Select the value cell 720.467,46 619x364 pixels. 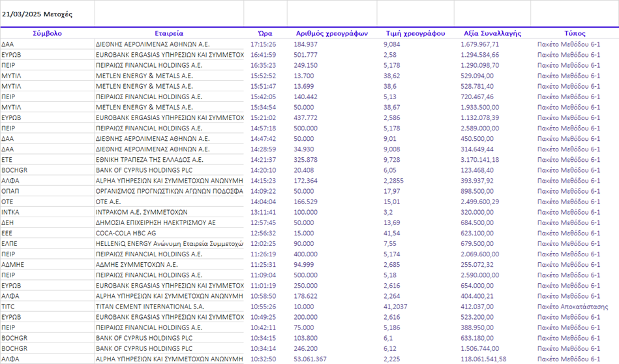click(x=477, y=97)
